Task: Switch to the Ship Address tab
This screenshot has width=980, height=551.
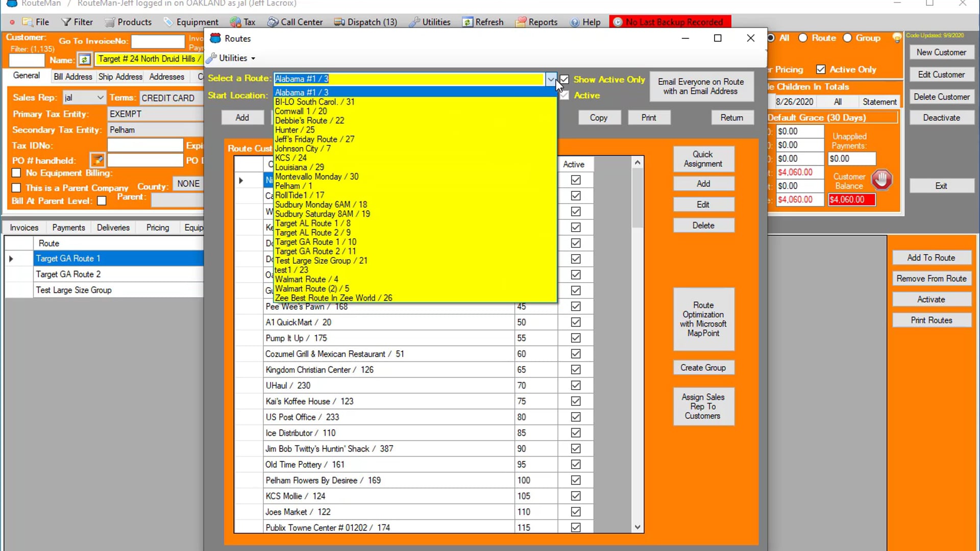Action: pyautogui.click(x=120, y=77)
